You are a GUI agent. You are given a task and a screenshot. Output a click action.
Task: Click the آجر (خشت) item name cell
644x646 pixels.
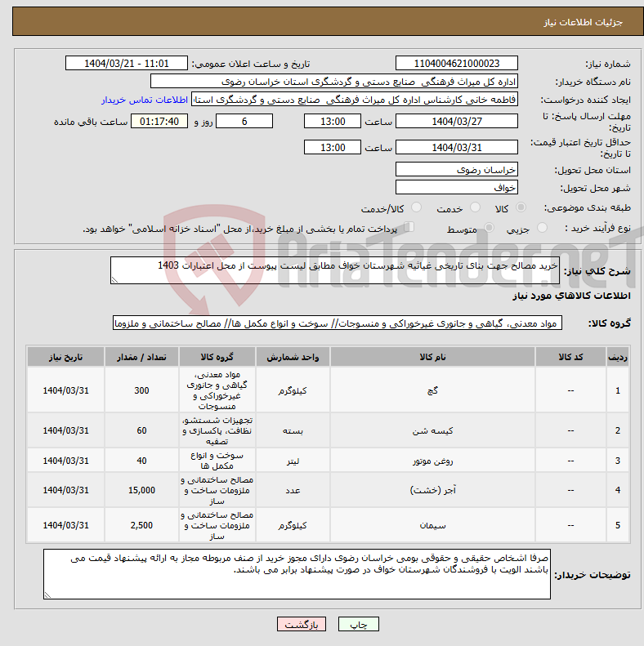coord(432,490)
